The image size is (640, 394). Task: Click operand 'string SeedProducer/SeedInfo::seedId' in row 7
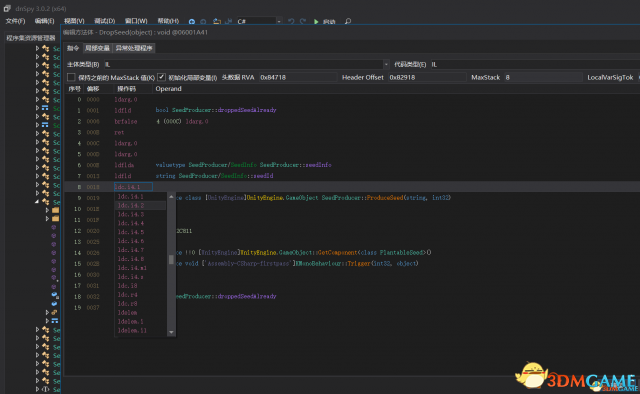[x=214, y=176]
